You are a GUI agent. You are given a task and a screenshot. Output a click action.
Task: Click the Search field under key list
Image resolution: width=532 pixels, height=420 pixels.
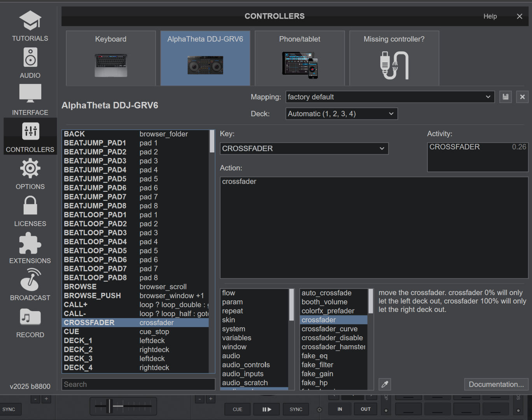[138, 384]
